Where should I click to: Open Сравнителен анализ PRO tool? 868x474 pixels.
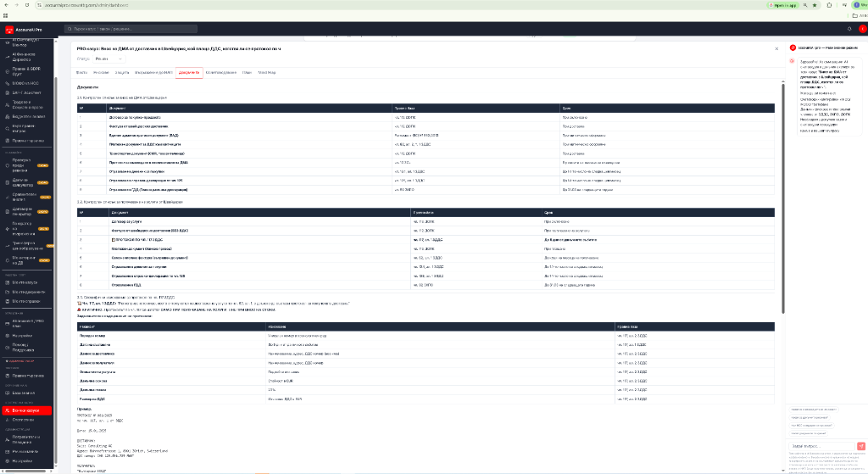pos(25,197)
